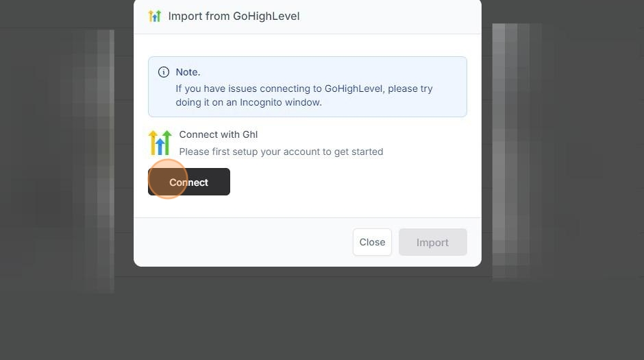Click the disabled Import button
The height and width of the screenshot is (360, 644).
(432, 242)
